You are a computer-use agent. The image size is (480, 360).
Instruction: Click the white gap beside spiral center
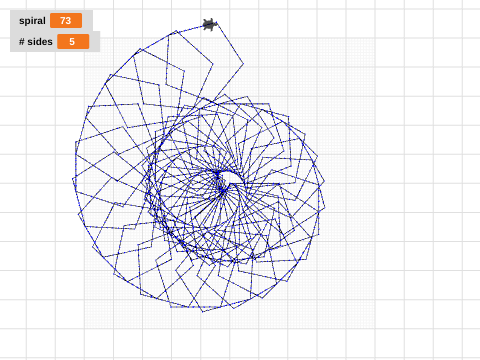[x=233, y=177]
